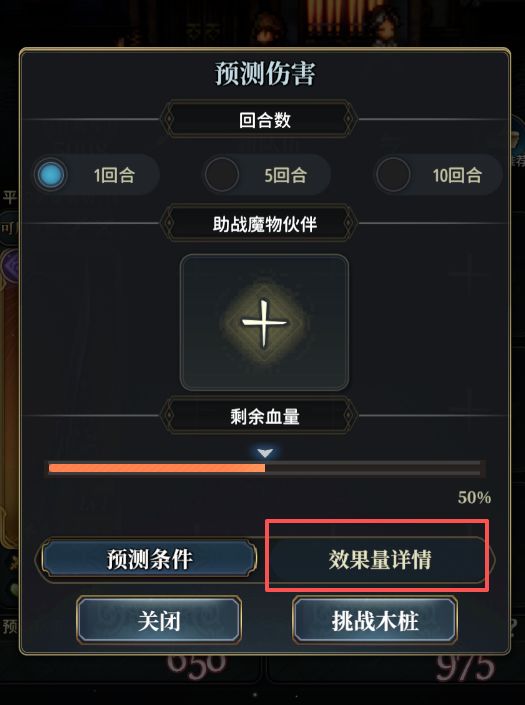This screenshot has width=525, height=705.
Task: Click the 剩余血量 section header
Action: (265, 416)
